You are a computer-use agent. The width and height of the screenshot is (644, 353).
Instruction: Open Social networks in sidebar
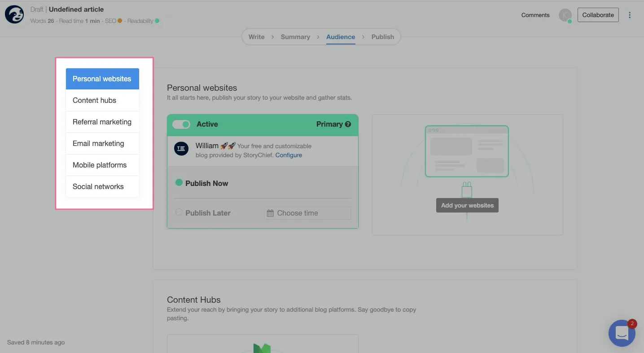(x=102, y=186)
